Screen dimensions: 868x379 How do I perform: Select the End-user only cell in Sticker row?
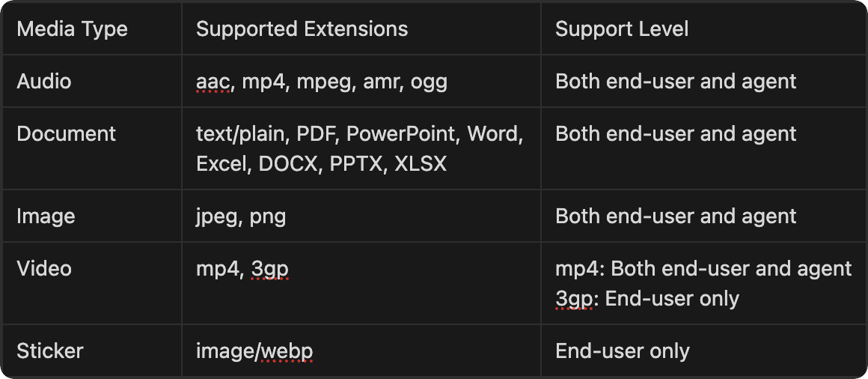tap(622, 351)
